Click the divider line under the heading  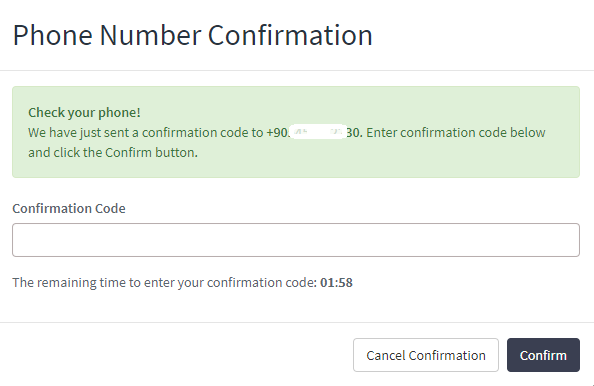tap(297, 70)
